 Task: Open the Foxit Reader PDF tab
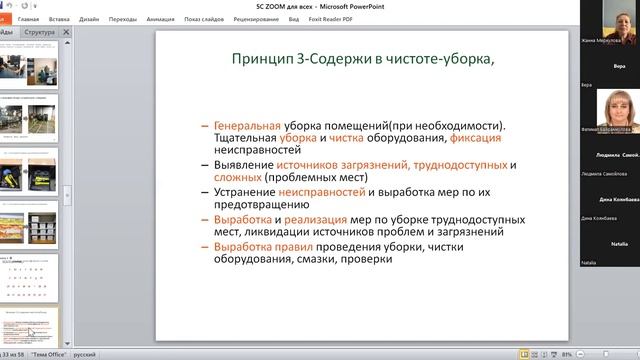pos(330,19)
